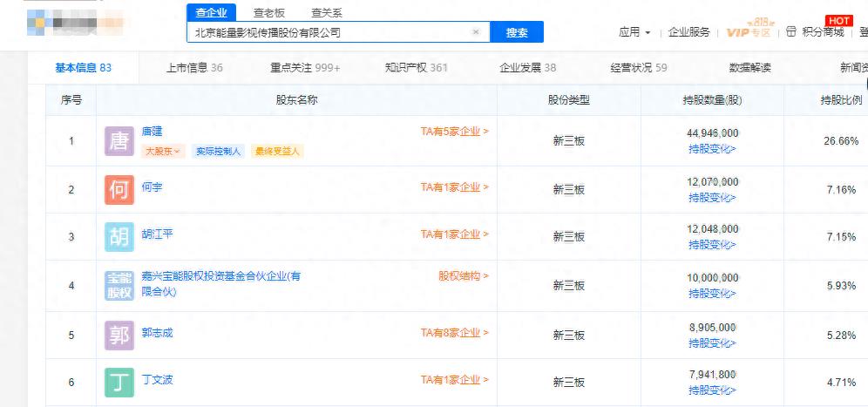Open the 基本信息 83 tab

point(84,68)
